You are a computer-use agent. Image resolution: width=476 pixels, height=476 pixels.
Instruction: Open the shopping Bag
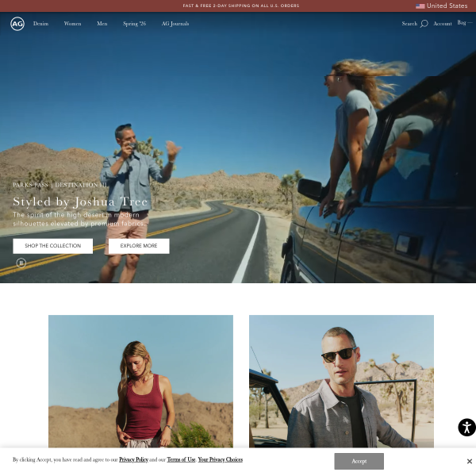[464, 23]
